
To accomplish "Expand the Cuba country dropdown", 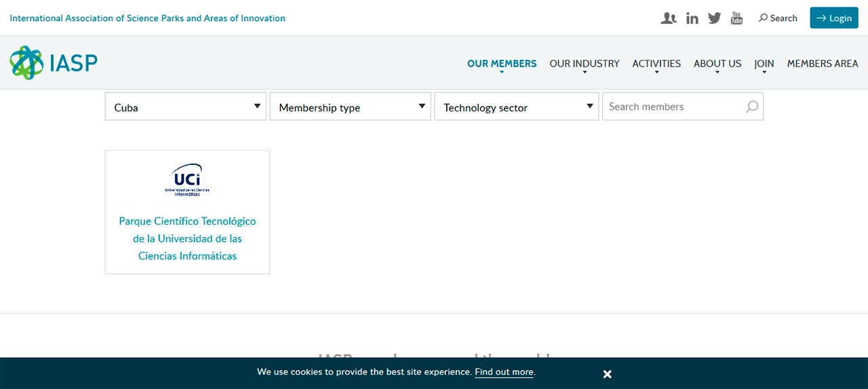I will (x=186, y=107).
